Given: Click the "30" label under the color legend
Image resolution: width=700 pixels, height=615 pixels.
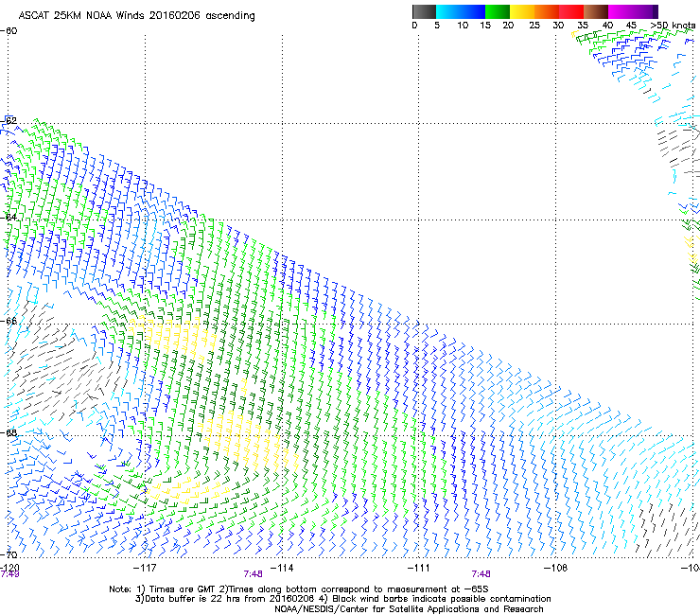Looking at the screenshot, I should coord(558,26).
